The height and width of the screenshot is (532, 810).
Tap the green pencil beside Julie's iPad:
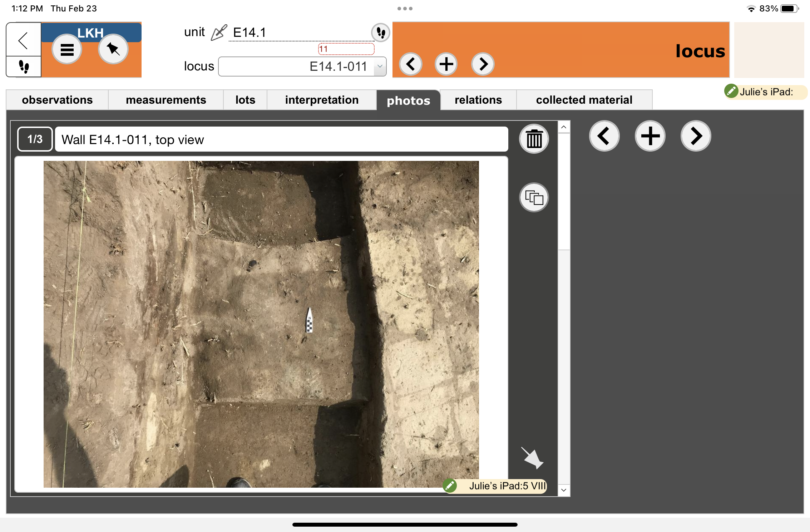pyautogui.click(x=731, y=91)
